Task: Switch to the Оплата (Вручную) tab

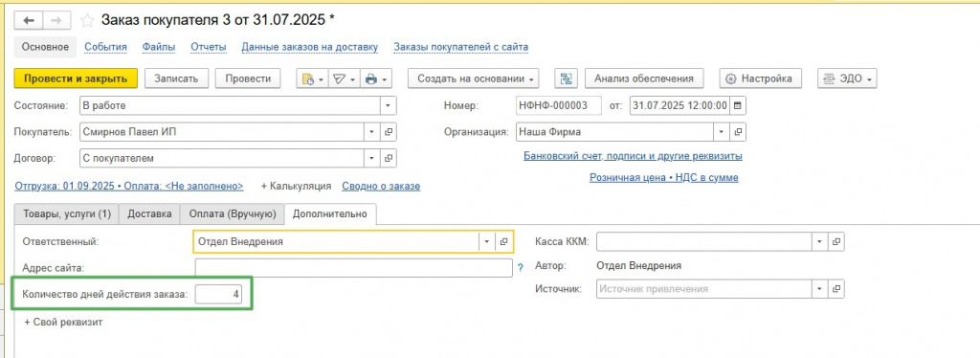Action: click(x=232, y=213)
